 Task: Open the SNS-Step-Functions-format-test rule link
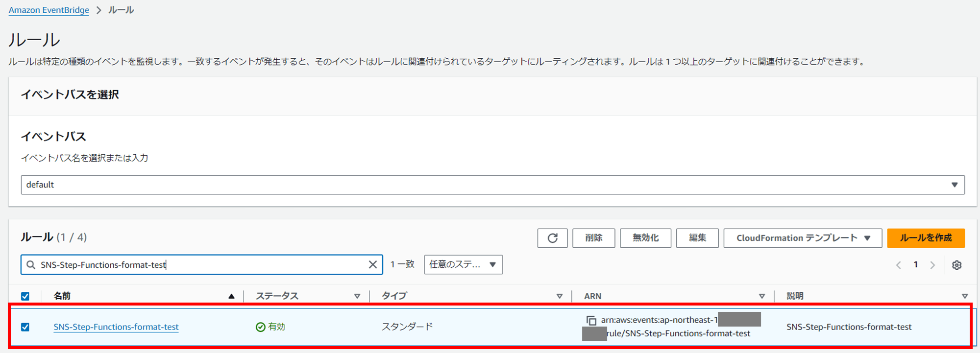(x=116, y=327)
